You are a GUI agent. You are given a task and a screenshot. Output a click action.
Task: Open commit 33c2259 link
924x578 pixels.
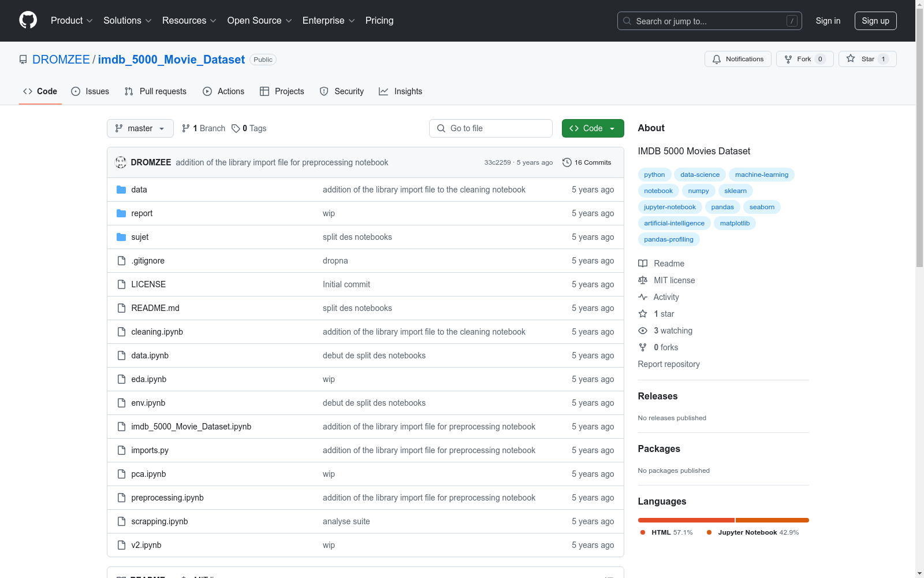[x=498, y=162]
